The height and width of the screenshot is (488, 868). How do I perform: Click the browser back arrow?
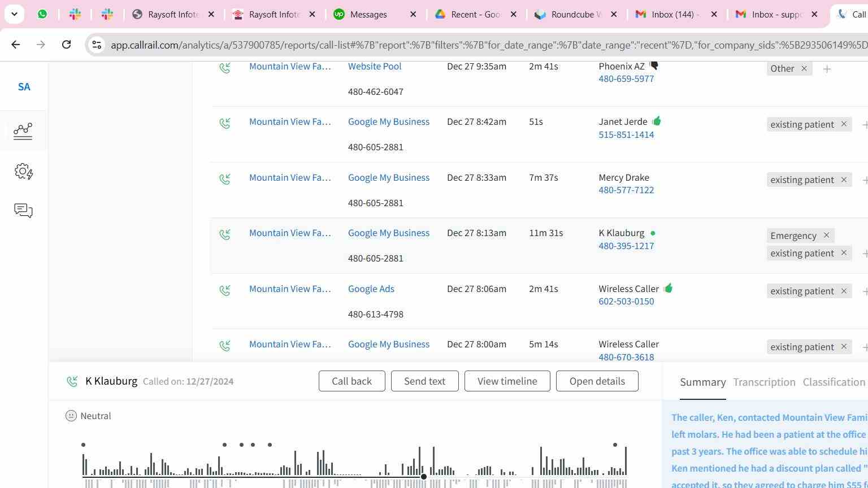tap(15, 44)
